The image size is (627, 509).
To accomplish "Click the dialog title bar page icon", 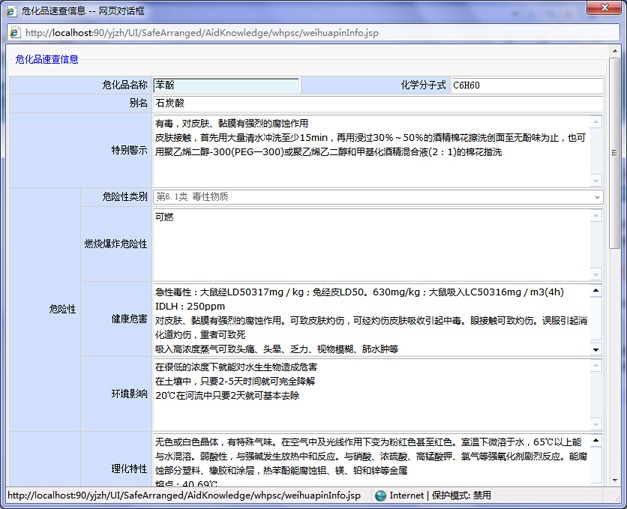I will click(x=11, y=9).
